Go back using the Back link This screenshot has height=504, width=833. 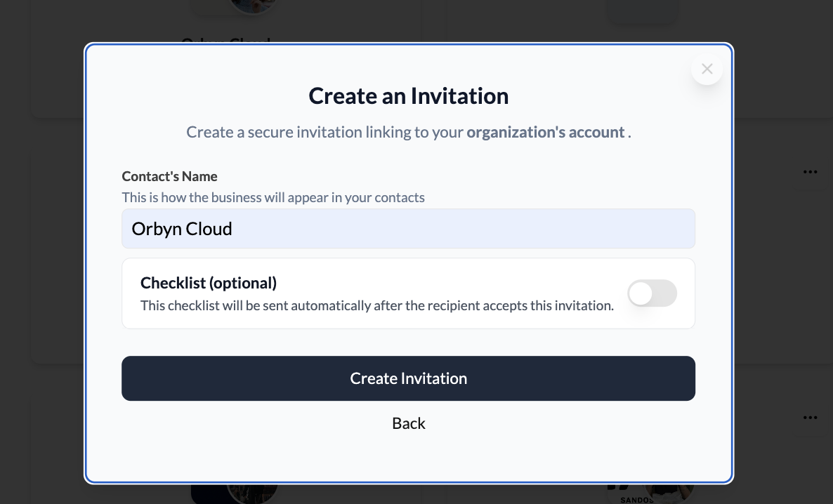(408, 423)
